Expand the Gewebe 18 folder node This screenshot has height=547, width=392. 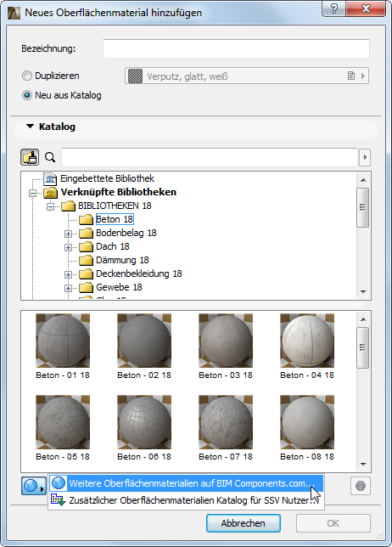pyautogui.click(x=68, y=288)
